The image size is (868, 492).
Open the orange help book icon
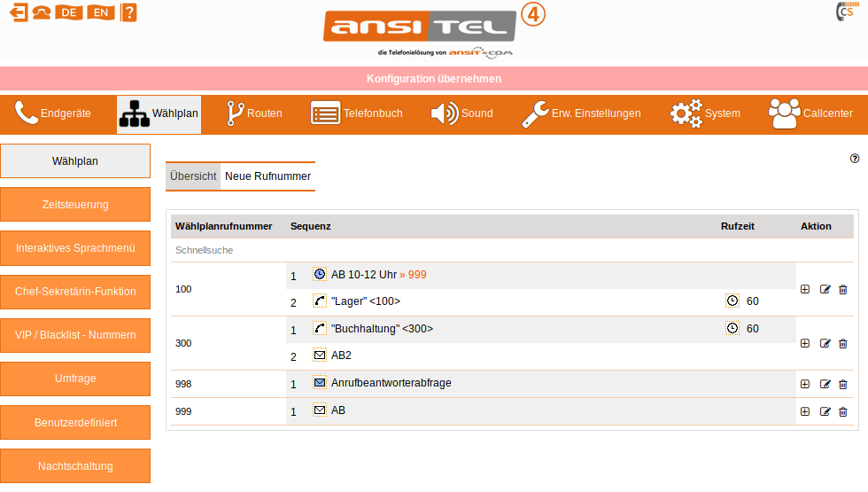(x=129, y=12)
